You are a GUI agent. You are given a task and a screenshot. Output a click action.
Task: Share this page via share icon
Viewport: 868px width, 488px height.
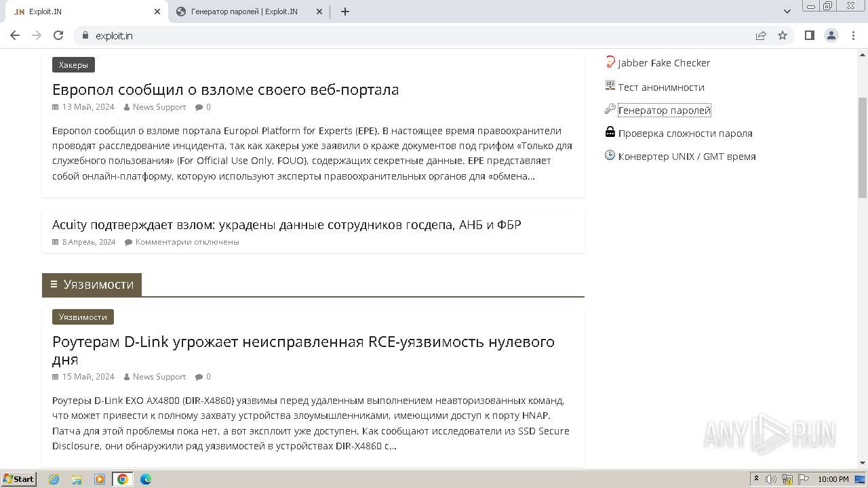[761, 35]
